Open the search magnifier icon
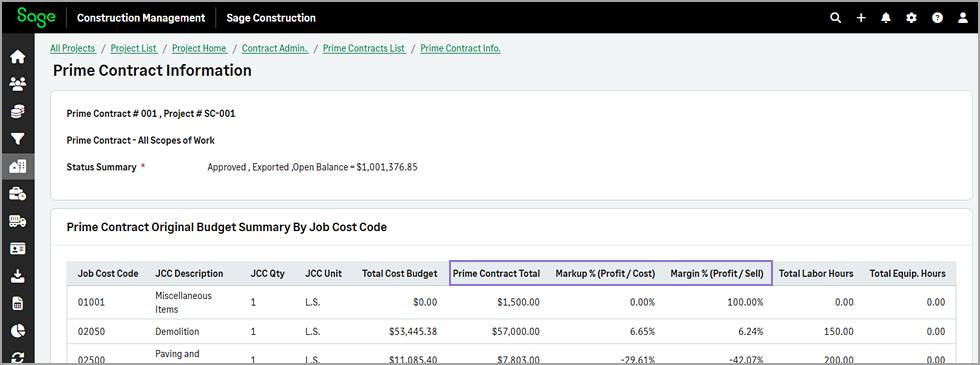980x365 pixels. pos(835,18)
